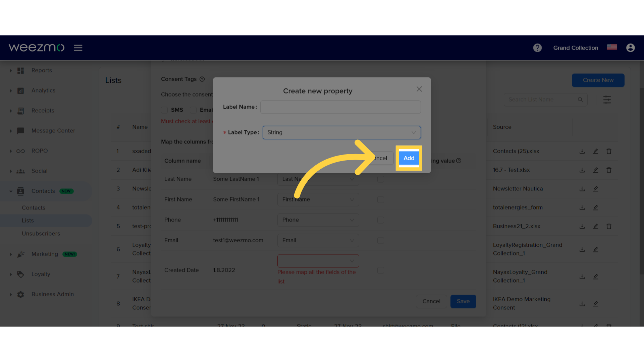Click the Business Admin icon in sidebar
This screenshot has width=644, height=362.
pyautogui.click(x=20, y=294)
